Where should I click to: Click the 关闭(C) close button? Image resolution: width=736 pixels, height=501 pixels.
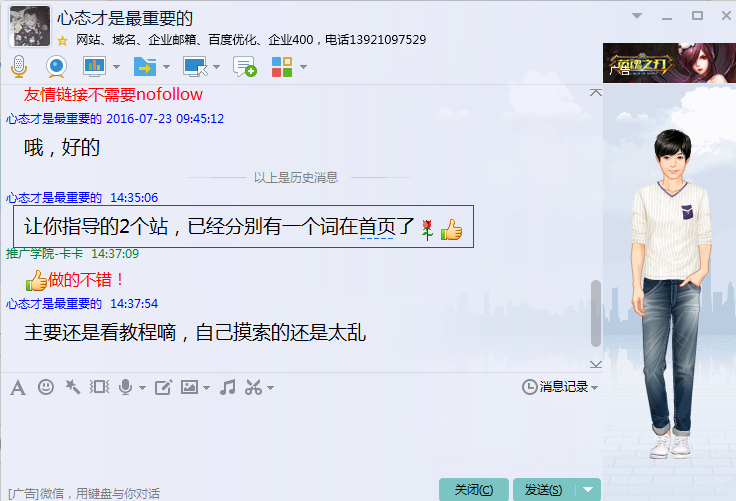click(474, 490)
